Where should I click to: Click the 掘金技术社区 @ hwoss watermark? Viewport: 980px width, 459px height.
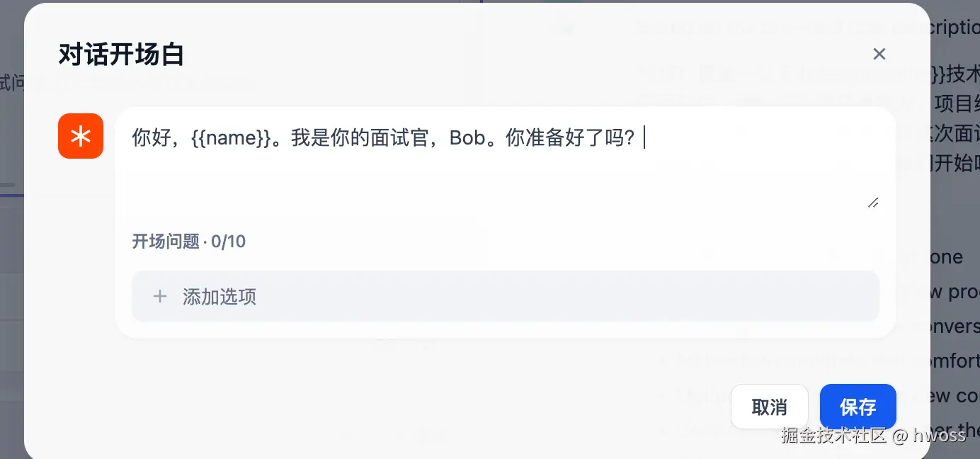coord(874,435)
